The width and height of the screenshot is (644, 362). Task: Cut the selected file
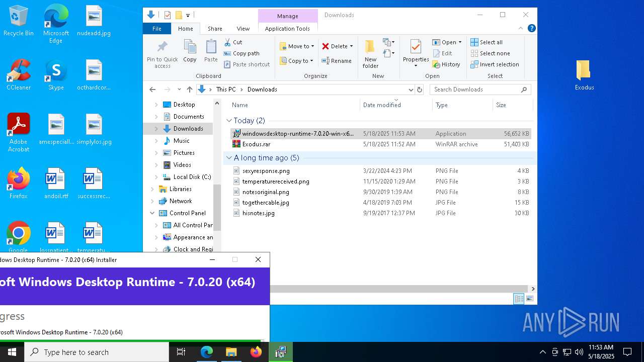pyautogui.click(x=233, y=42)
